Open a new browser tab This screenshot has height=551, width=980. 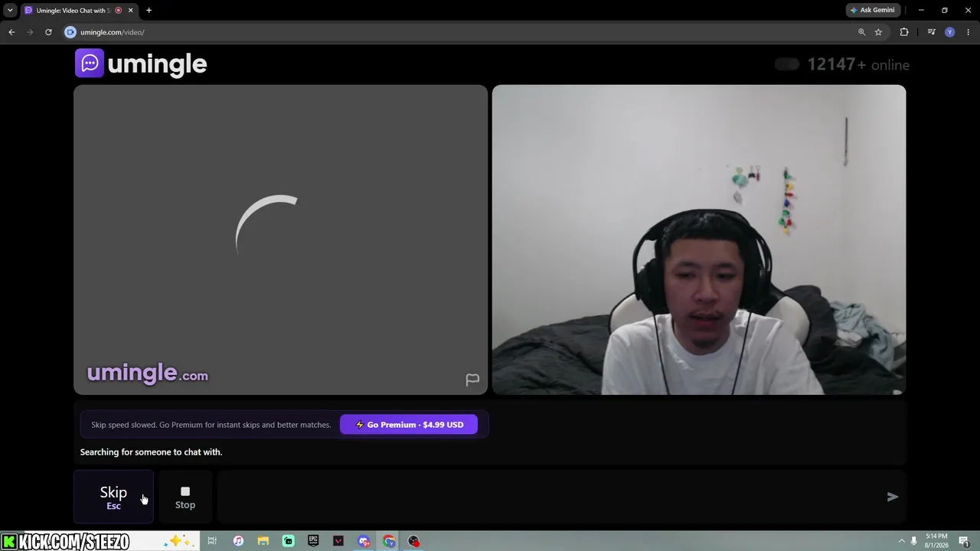pos(149,10)
